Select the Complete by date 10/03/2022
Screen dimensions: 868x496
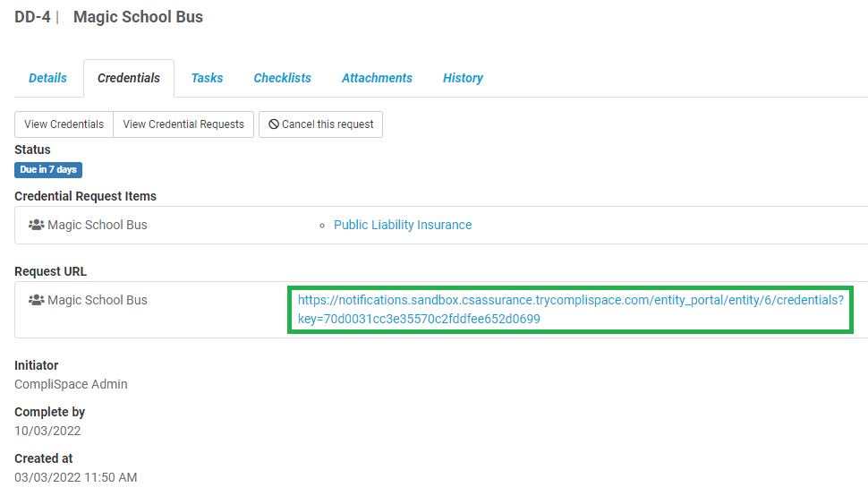click(x=47, y=431)
